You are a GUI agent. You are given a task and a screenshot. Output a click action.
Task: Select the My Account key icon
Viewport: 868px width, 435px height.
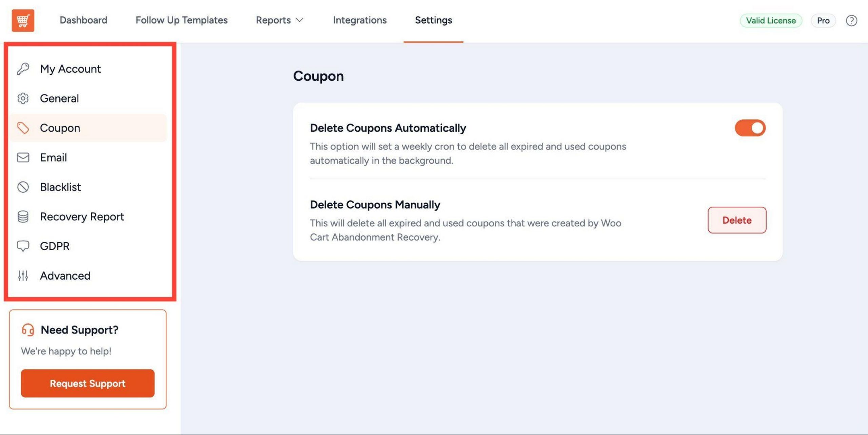[x=23, y=69]
